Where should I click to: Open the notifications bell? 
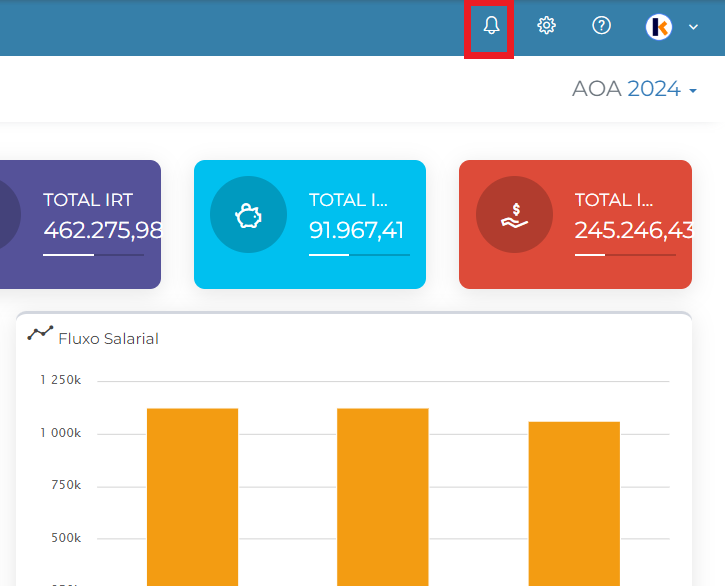tap(491, 25)
